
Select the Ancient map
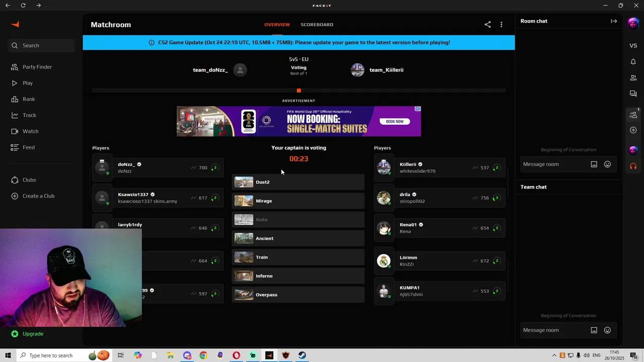[x=298, y=238]
